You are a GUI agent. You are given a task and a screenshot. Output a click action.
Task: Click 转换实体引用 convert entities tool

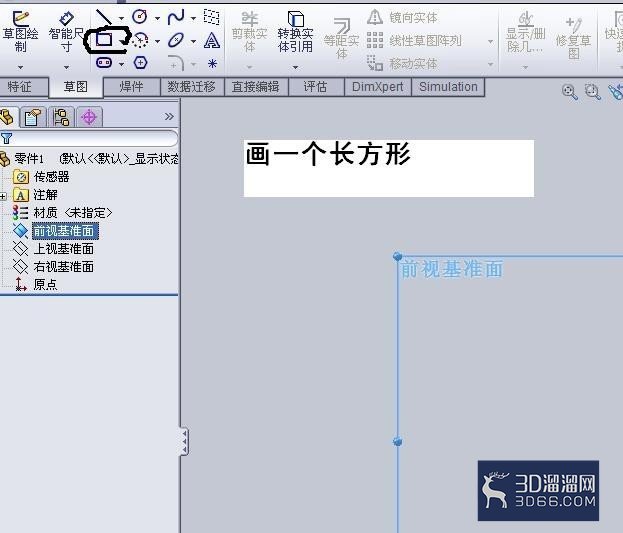pos(295,32)
